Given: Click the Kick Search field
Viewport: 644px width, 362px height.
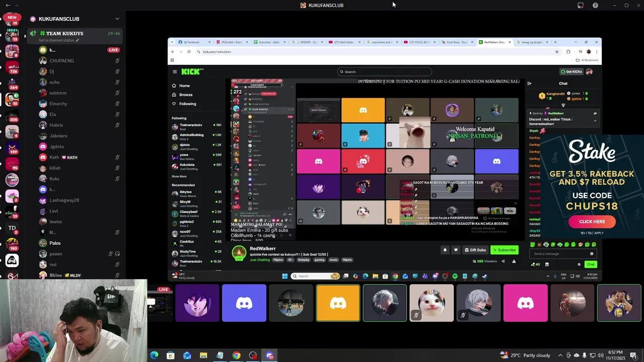Looking at the screenshot, I should coord(384,71).
